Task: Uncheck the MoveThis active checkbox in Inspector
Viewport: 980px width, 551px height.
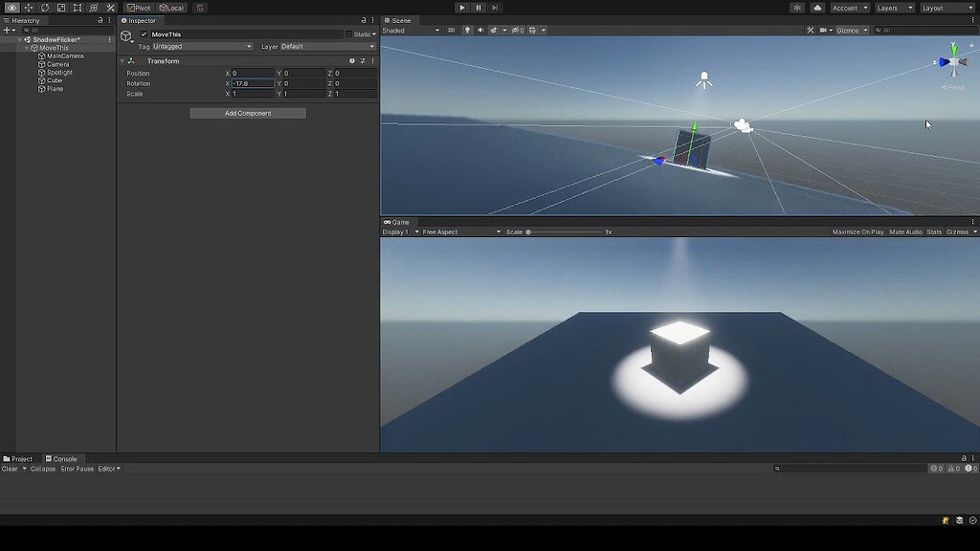Action: click(x=145, y=33)
